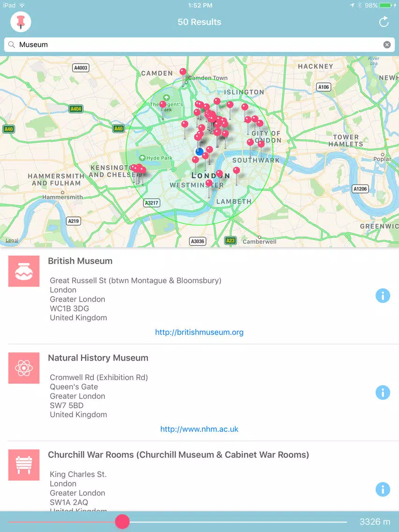Tap the GREENWICH label on the map
399x532 pixels.
click(x=379, y=226)
